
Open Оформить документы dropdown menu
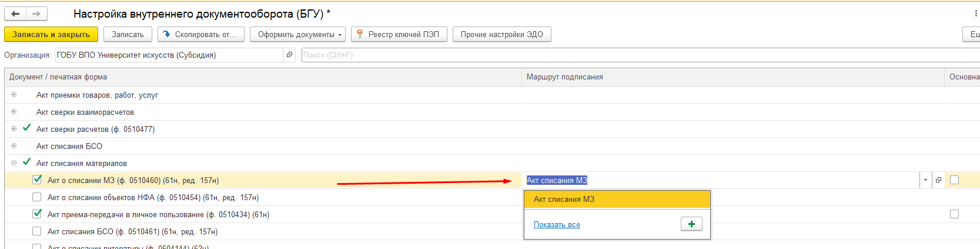tap(297, 34)
